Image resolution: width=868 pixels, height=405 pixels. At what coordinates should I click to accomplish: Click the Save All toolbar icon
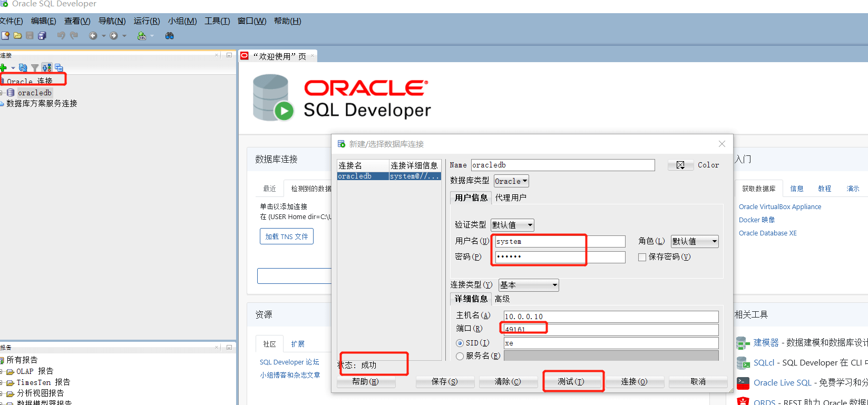pyautogui.click(x=42, y=36)
